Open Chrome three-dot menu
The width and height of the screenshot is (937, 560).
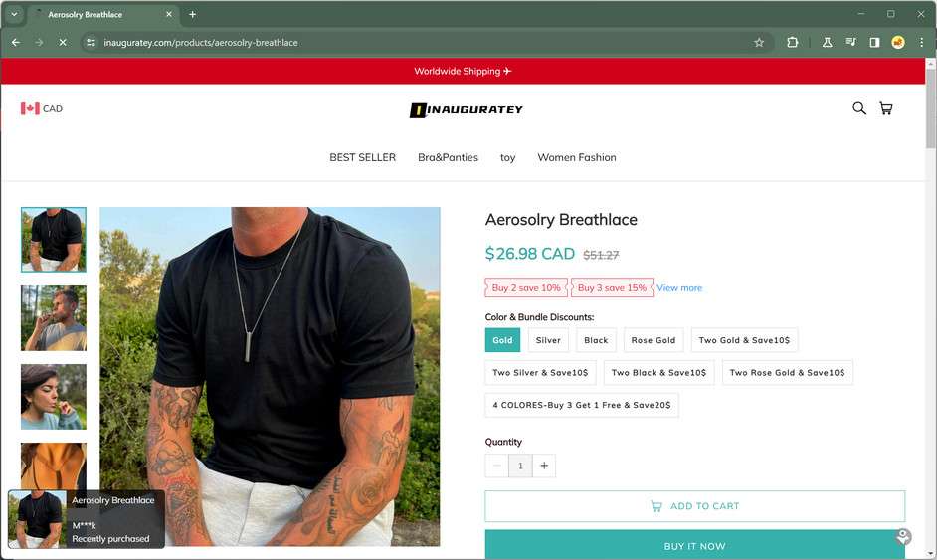coord(921,43)
